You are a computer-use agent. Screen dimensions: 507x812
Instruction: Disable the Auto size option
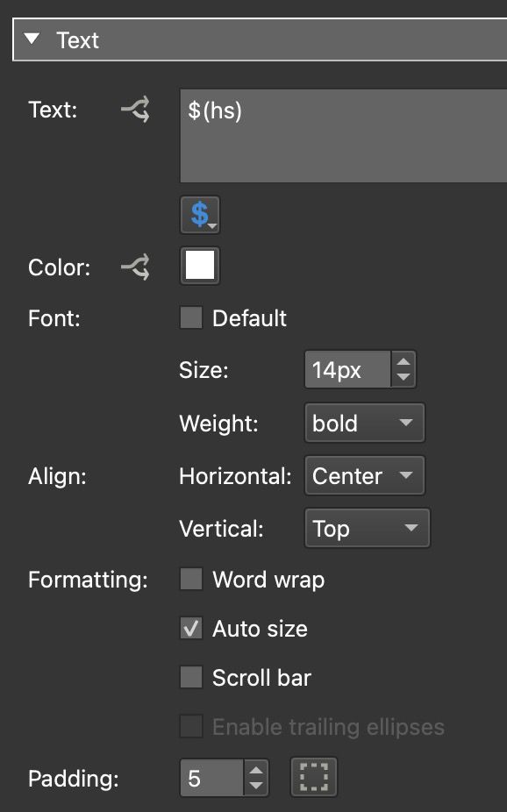point(189,628)
